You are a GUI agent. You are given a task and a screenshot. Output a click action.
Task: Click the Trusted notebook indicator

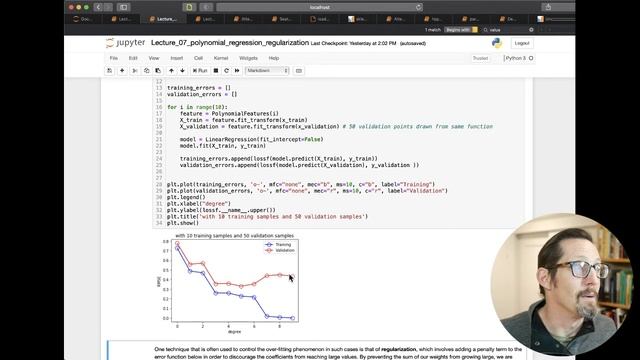[x=480, y=58]
